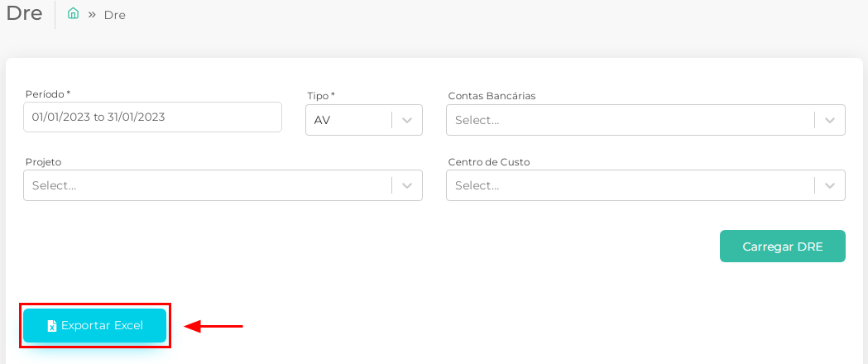Open the Tipo dropdown chevron
Image resolution: width=868 pixels, height=364 pixels.
tap(407, 120)
